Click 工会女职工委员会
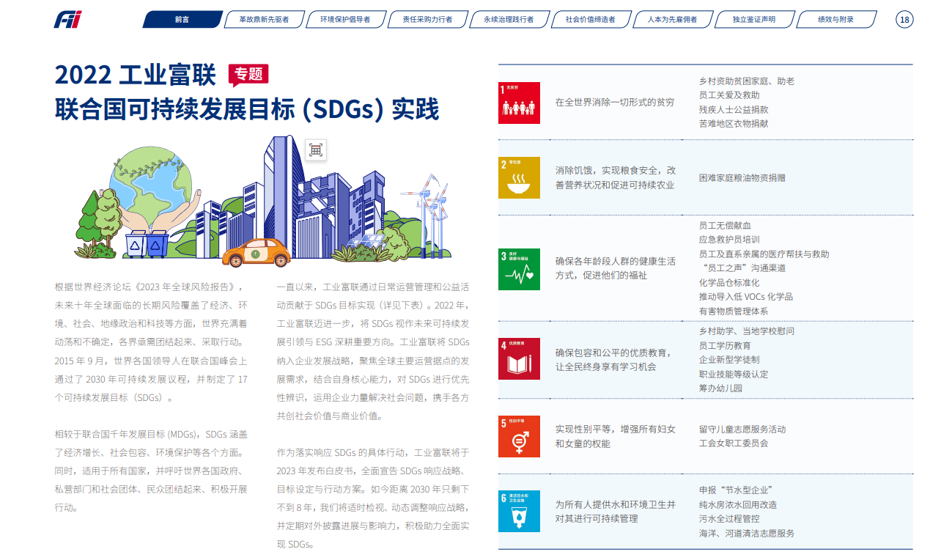The height and width of the screenshot is (560, 941). click(734, 443)
